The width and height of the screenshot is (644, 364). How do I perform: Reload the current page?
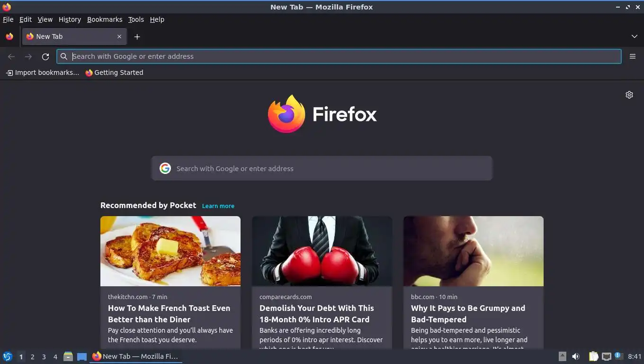click(45, 56)
